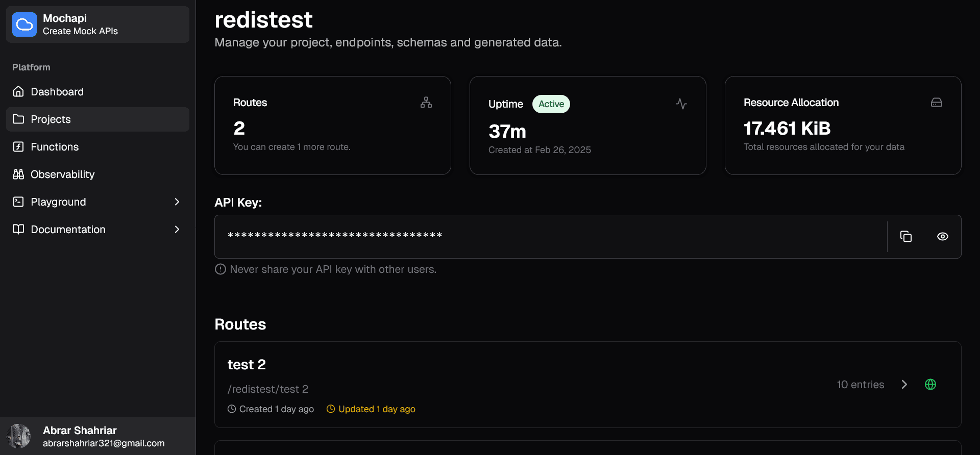Reveal the hidden API key

coord(942,237)
